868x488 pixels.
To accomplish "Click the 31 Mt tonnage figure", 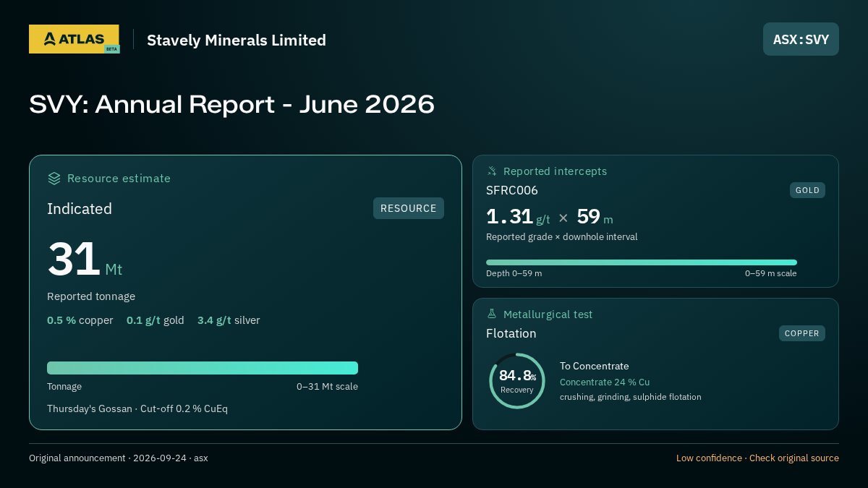I will click(x=85, y=260).
